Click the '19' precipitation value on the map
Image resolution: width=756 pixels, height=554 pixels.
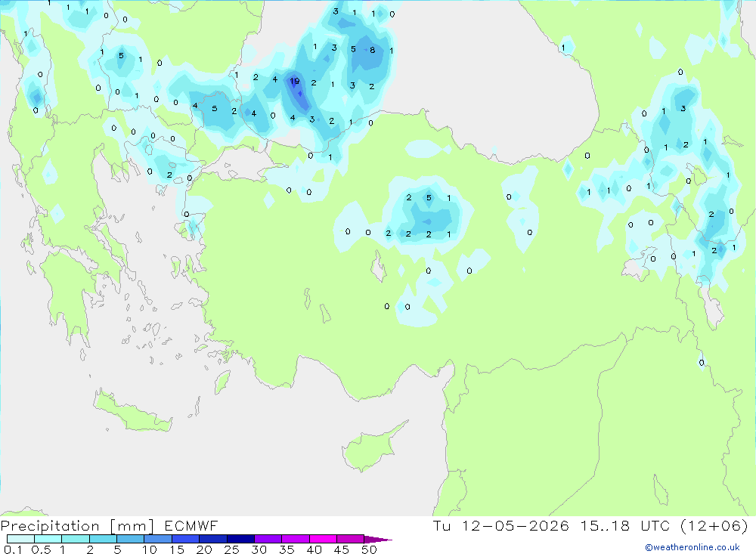pos(295,81)
